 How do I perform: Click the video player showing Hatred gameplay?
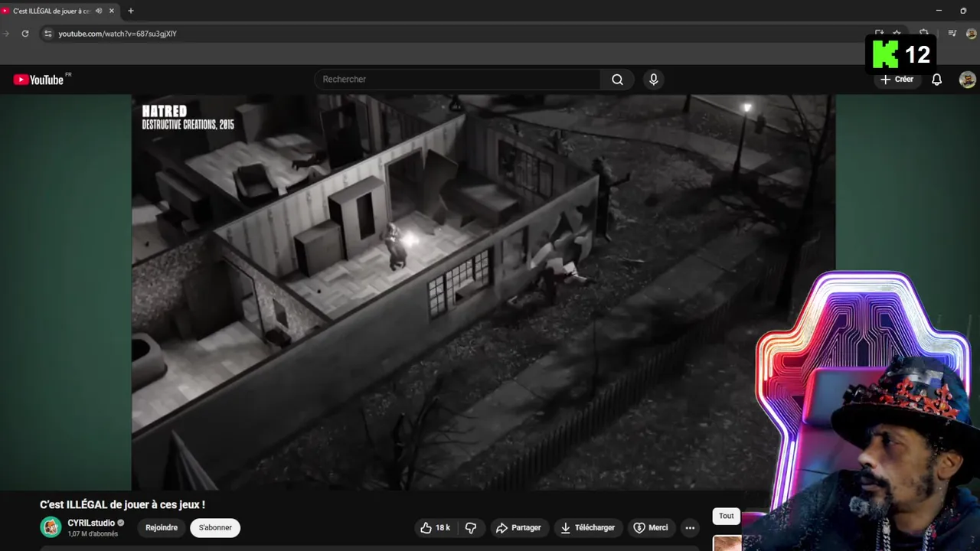[x=483, y=292]
